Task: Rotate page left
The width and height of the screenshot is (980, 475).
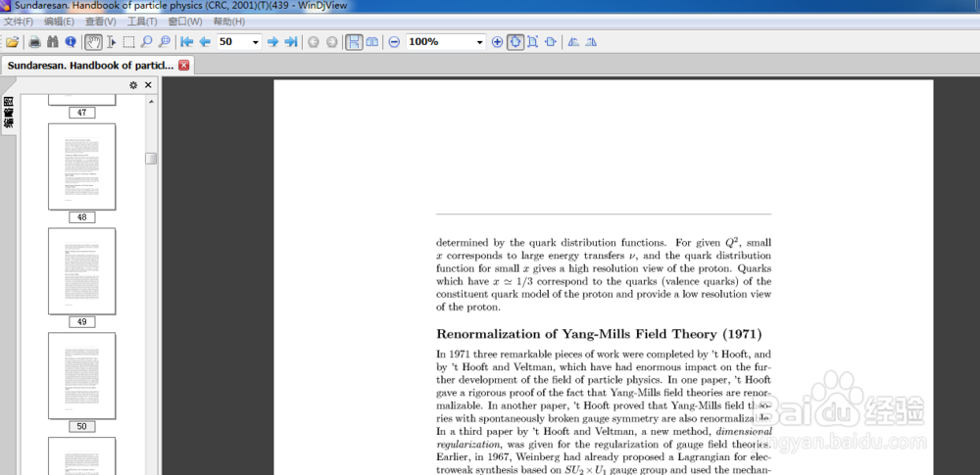Action: coord(573,42)
